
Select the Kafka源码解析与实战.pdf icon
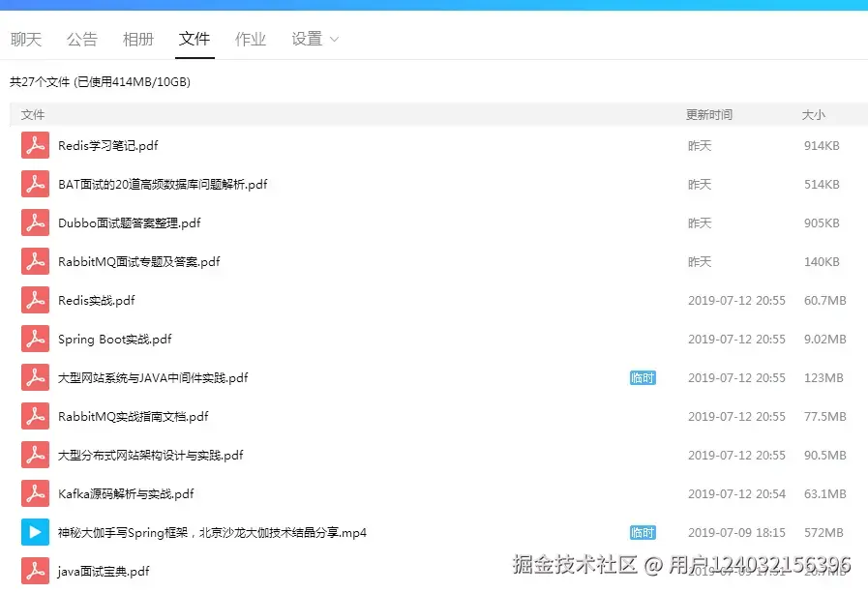[x=36, y=493]
